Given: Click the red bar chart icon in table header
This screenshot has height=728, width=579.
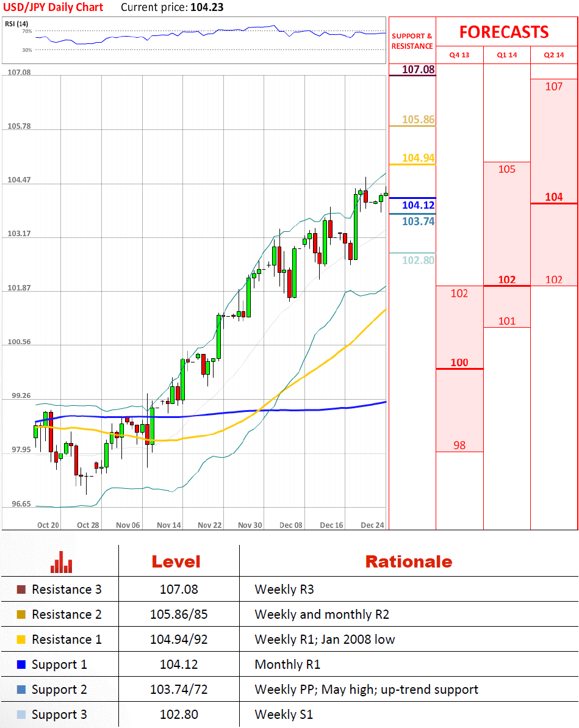Looking at the screenshot, I should tap(61, 562).
